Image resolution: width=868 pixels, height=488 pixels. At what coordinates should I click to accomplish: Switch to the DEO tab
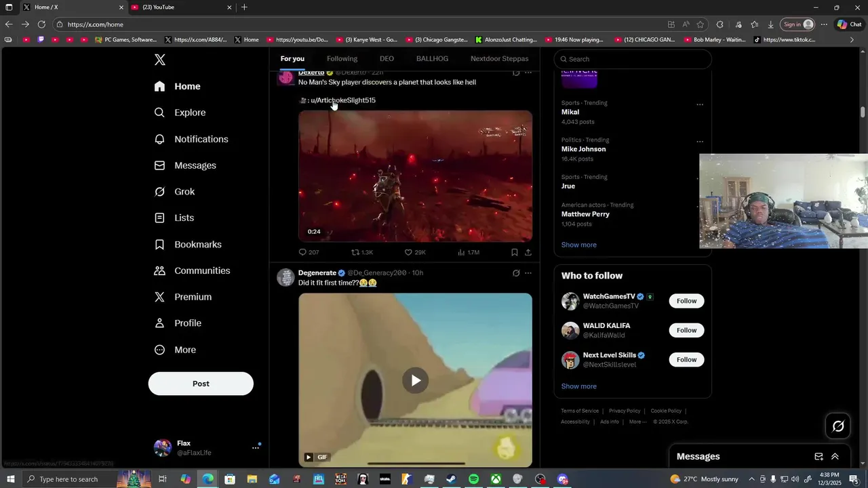387,59
